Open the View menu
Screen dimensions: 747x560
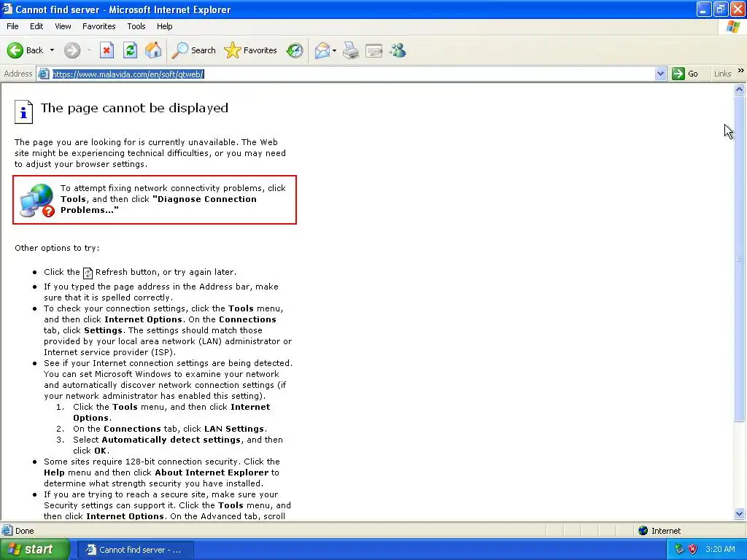click(x=63, y=26)
